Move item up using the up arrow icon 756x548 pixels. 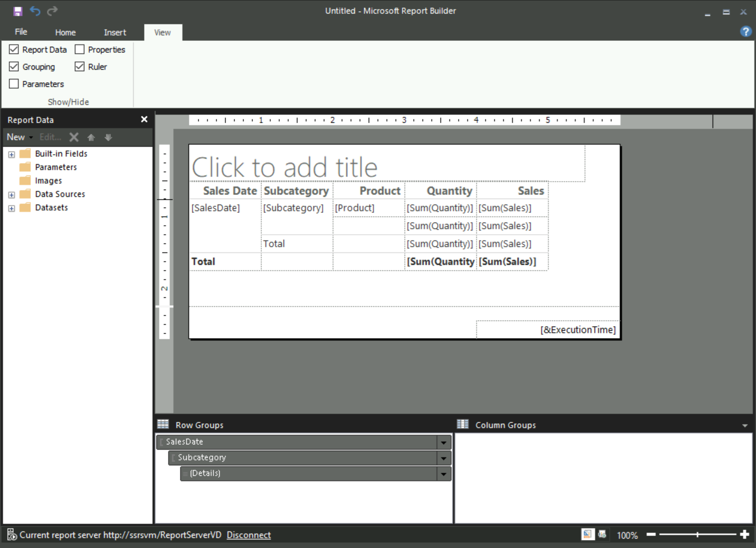click(91, 137)
